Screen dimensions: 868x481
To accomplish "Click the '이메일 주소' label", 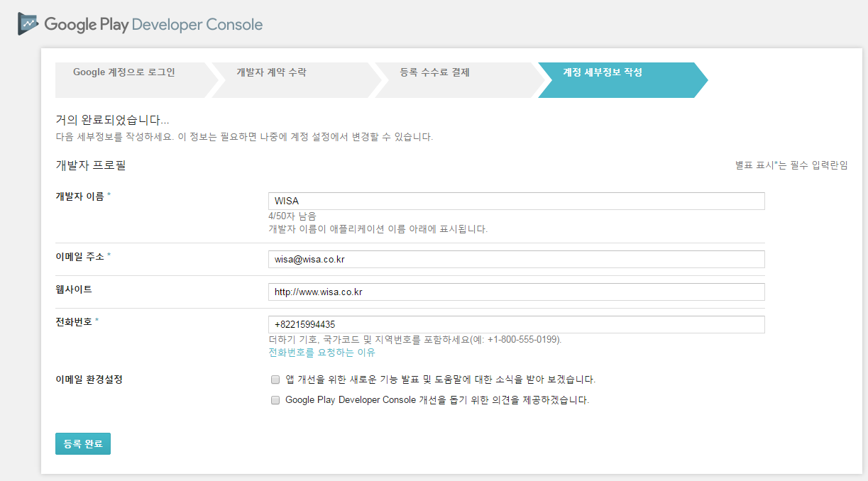I will coord(79,256).
